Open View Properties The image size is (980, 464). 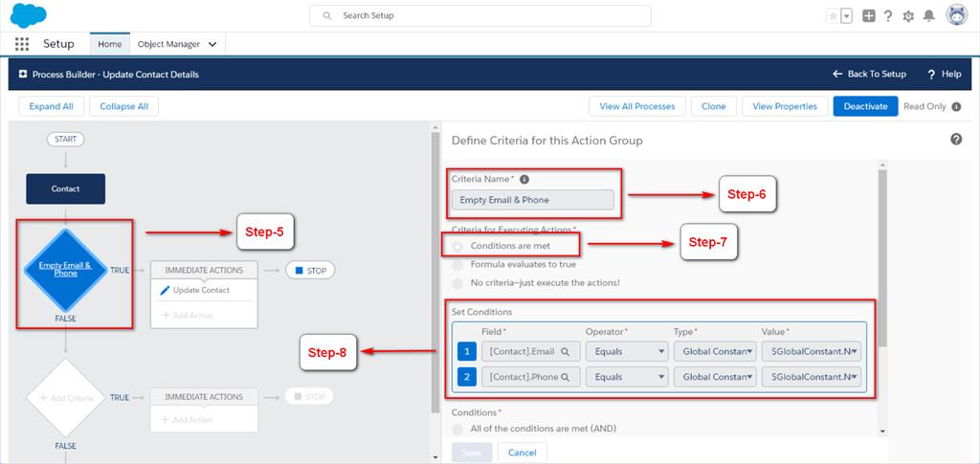pyautogui.click(x=785, y=106)
